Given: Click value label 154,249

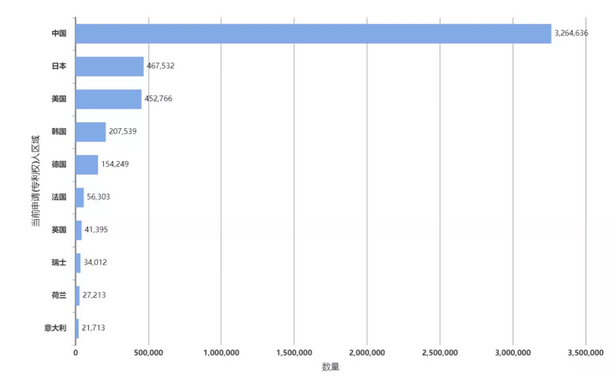Looking at the screenshot, I should click(x=115, y=164).
